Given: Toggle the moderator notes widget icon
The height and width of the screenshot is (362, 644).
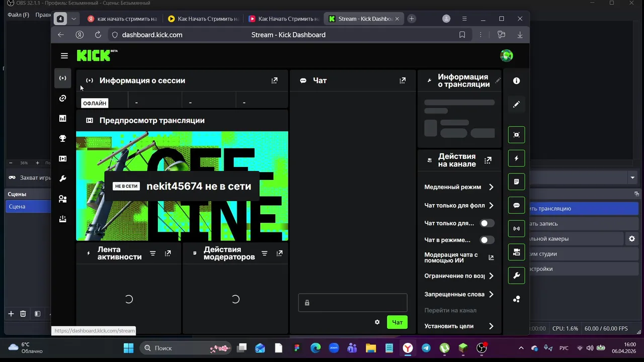Looking at the screenshot, I should click(x=516, y=182).
